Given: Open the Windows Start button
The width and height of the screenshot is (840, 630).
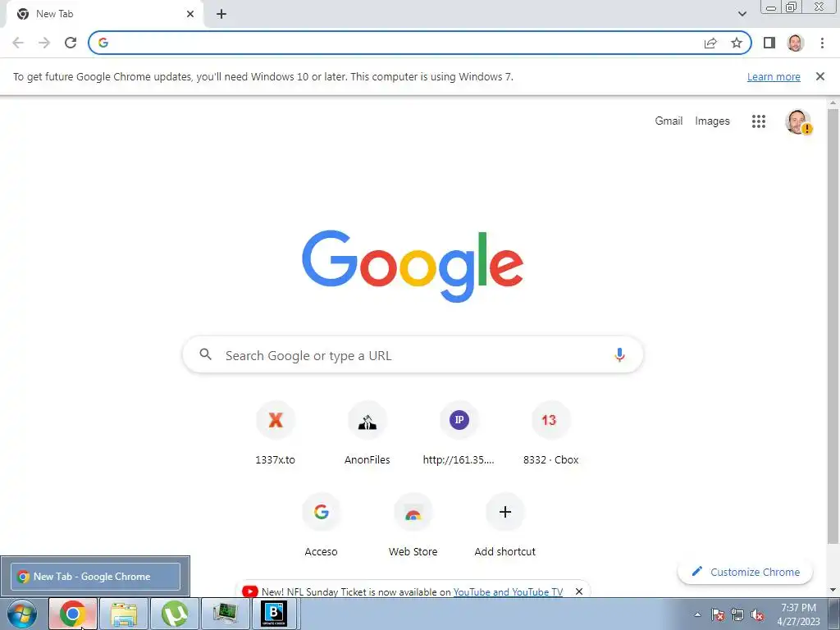Looking at the screenshot, I should coord(22,614).
